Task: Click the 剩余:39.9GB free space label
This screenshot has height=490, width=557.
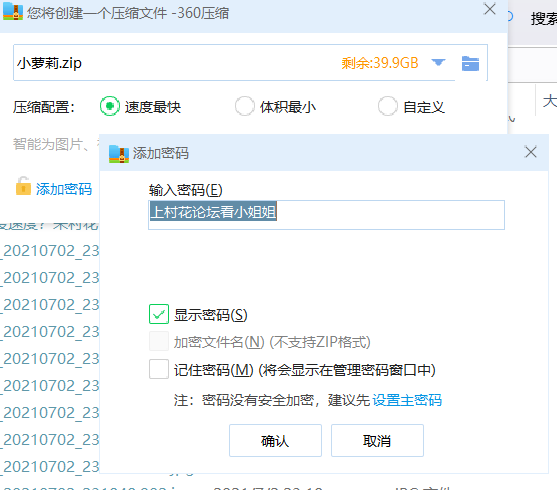Action: [x=380, y=63]
